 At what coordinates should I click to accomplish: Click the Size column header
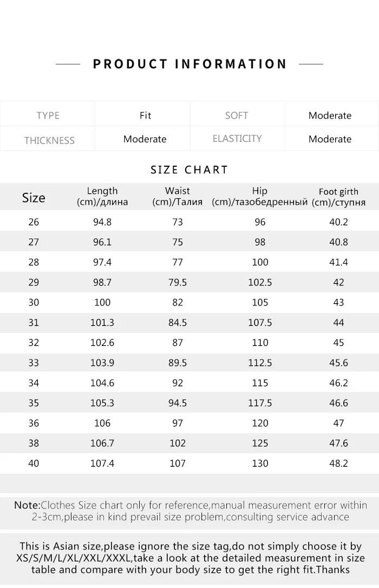34,198
